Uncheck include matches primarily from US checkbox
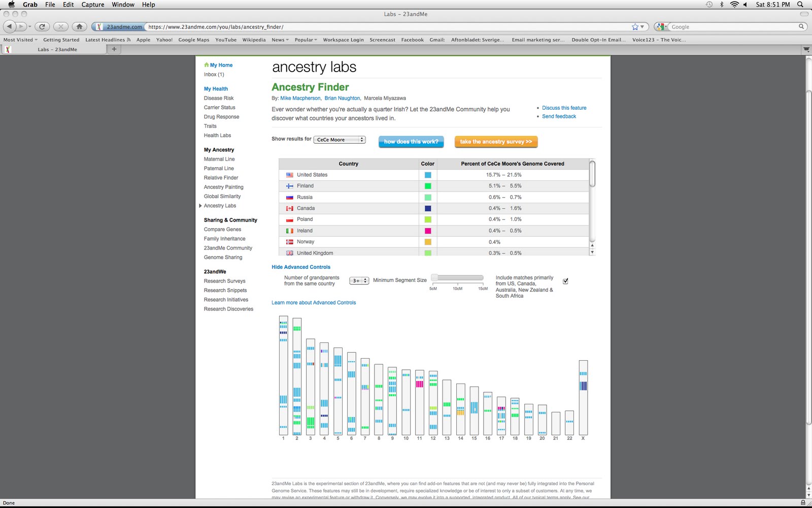 click(x=565, y=280)
